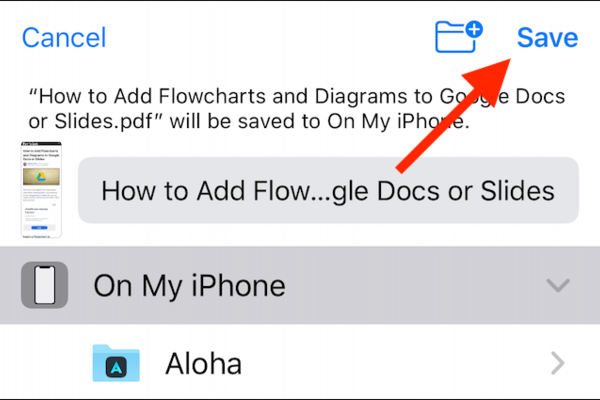Click the 'On My iPhone' label text

tap(189, 286)
